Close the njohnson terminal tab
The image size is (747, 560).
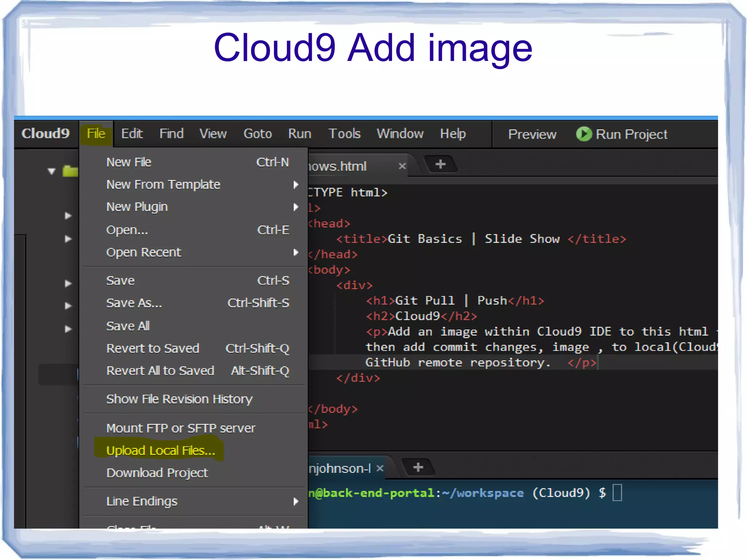click(x=380, y=468)
